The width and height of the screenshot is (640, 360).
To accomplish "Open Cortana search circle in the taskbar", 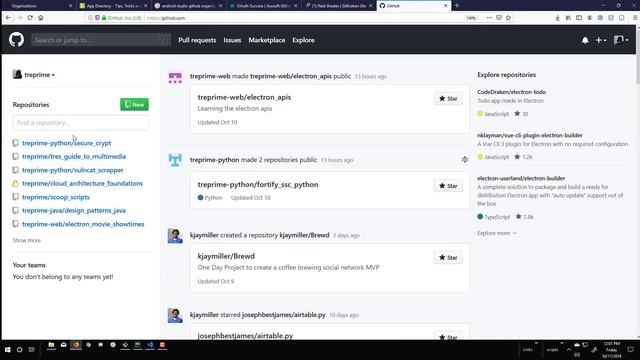I will (x=19, y=350).
